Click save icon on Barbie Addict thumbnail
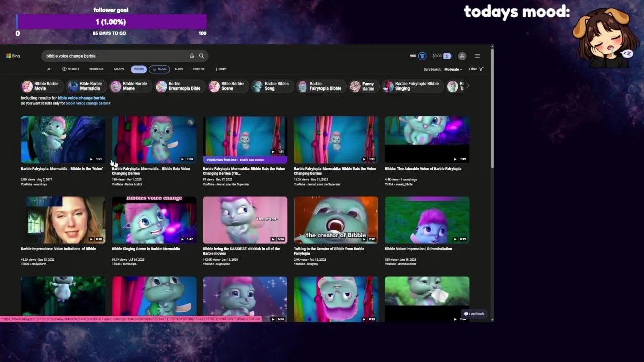Viewport: 644px width, 362px height. 190,122
